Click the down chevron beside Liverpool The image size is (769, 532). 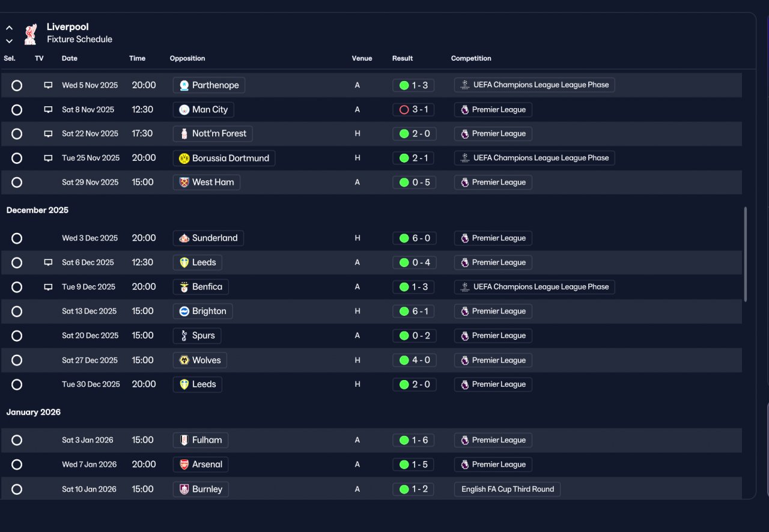9,41
